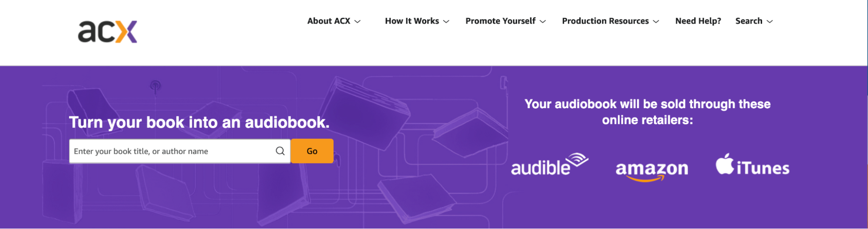This screenshot has height=229, width=868.
Task: Open the How It Works menu
Action: click(412, 21)
